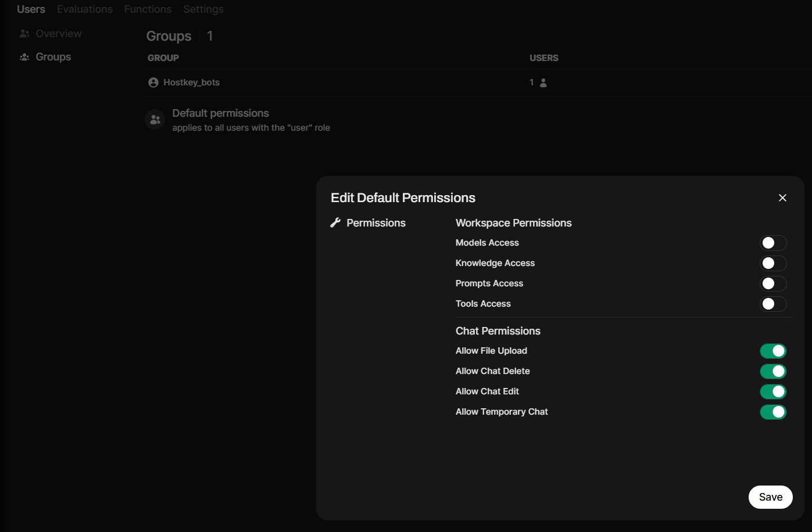Image resolution: width=812 pixels, height=532 pixels.
Task: Switch to the Functions tab
Action: pos(148,9)
